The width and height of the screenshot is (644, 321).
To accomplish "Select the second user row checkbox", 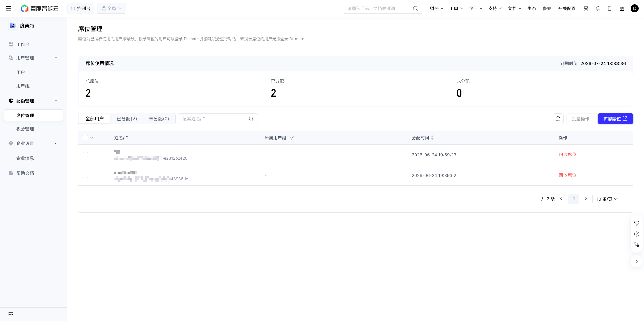I will pyautogui.click(x=85, y=175).
